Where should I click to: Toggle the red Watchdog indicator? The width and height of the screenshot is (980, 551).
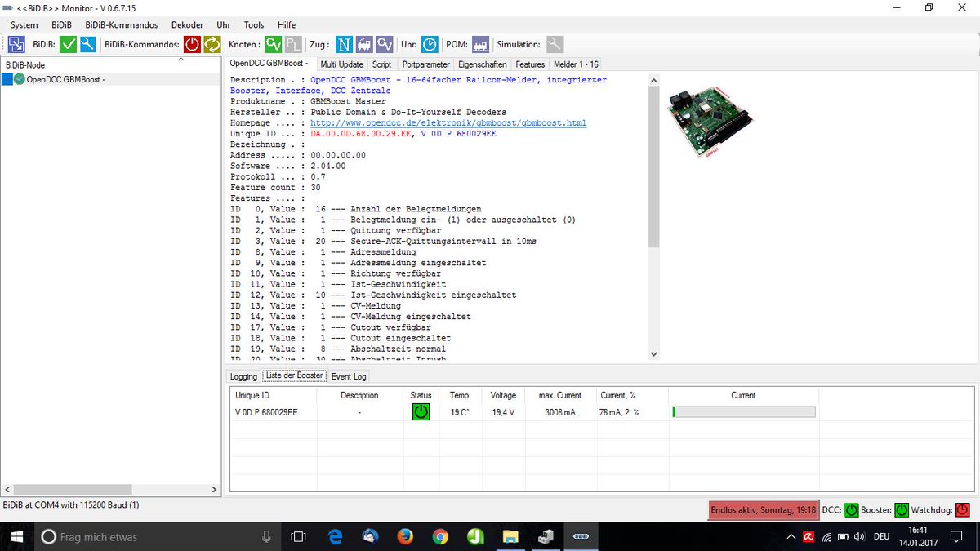pyautogui.click(x=963, y=510)
